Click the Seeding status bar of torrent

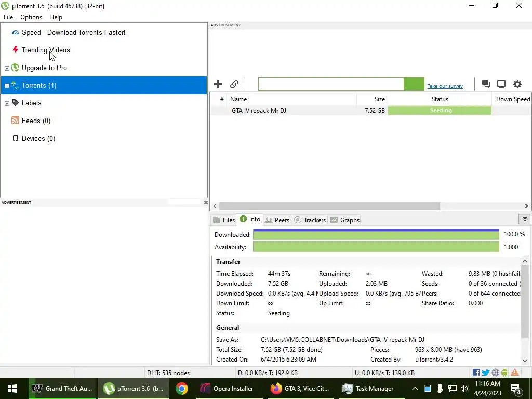(440, 110)
